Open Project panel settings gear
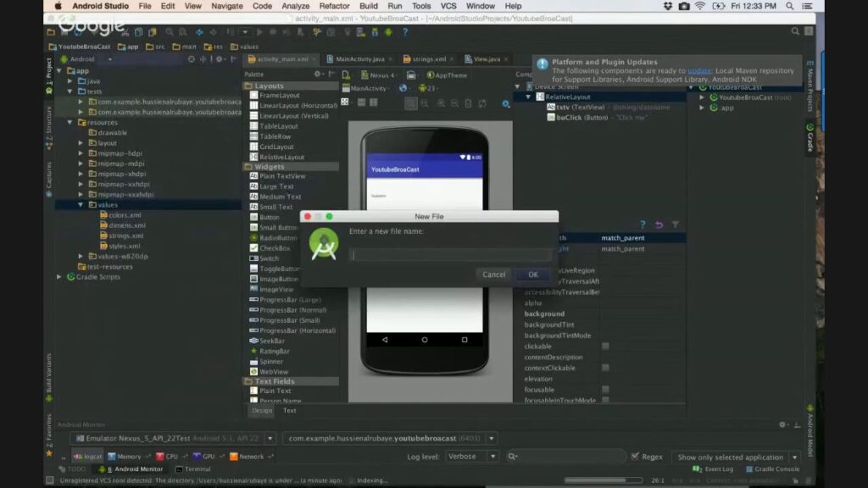This screenshot has height=488, width=868. pyautogui.click(x=220, y=58)
